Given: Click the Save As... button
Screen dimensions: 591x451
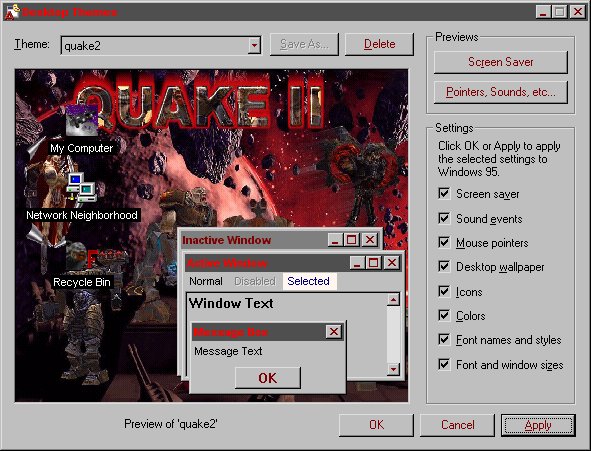Looking at the screenshot, I should point(304,44).
